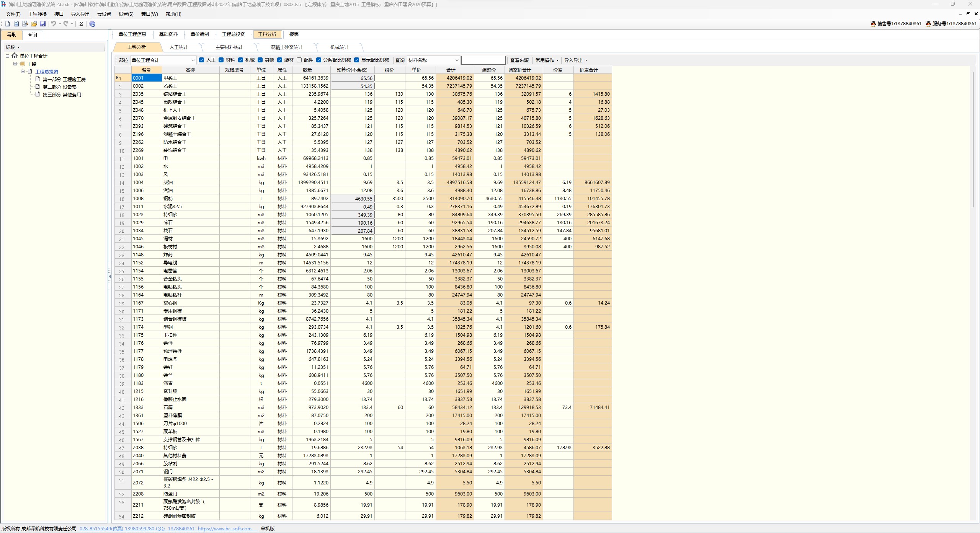Toggle the 机械 checkbox

tap(241, 60)
